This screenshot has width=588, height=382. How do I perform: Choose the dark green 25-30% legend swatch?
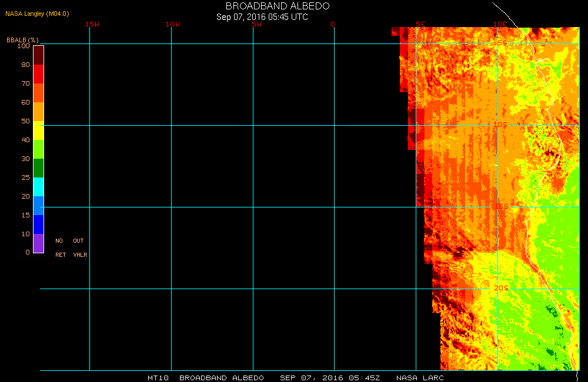point(38,168)
